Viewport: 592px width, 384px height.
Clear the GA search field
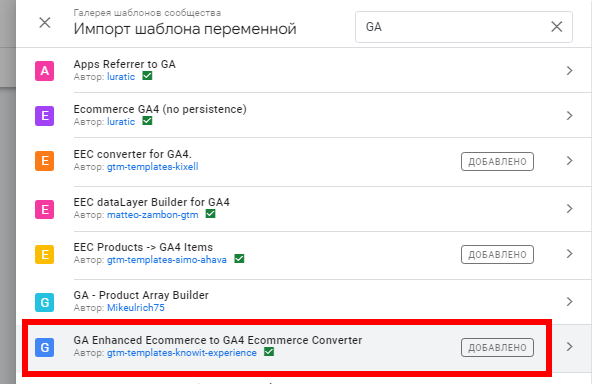557,27
